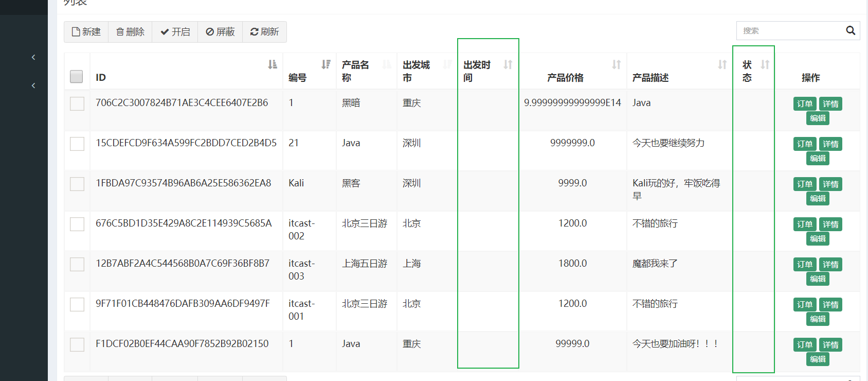The width and height of the screenshot is (868, 381).
Task: Select ID cell 706C2C3007824B71AE3C4CEE6407E2B6
Action: [182, 103]
